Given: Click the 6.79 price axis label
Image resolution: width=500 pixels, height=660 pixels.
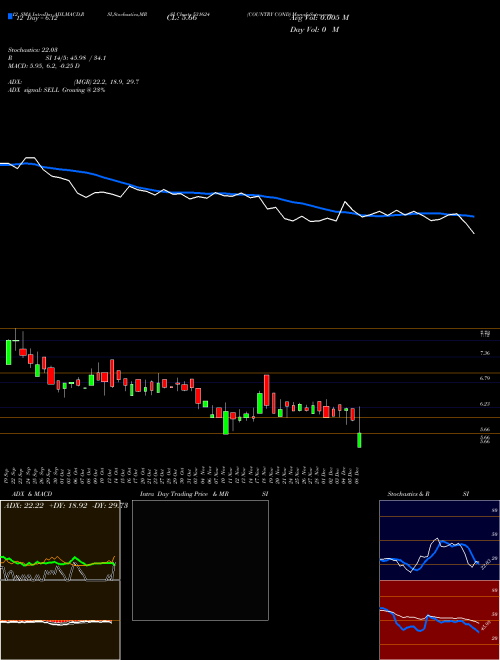Looking at the screenshot, I should pos(485,378).
